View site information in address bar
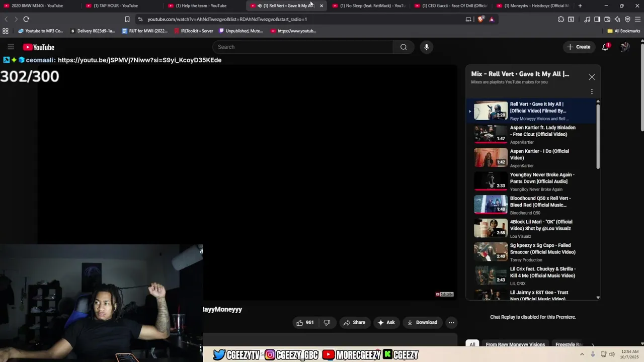 tap(140, 19)
